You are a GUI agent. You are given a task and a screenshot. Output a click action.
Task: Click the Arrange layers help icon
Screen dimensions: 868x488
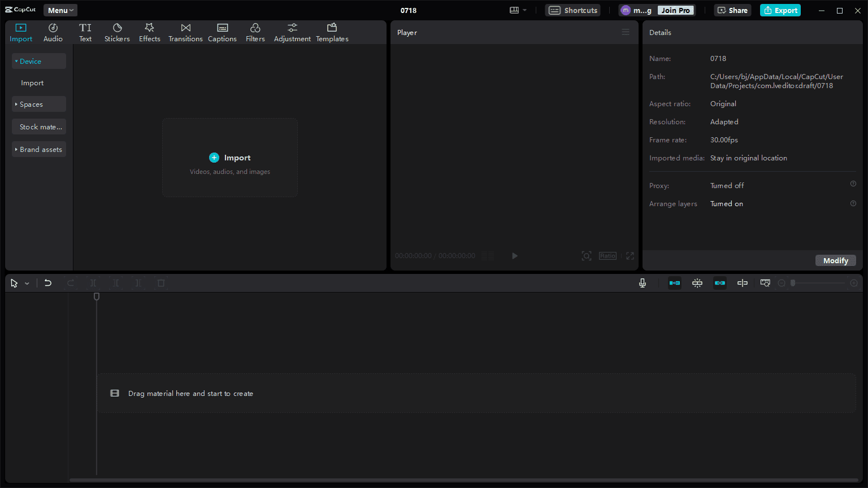click(x=853, y=203)
